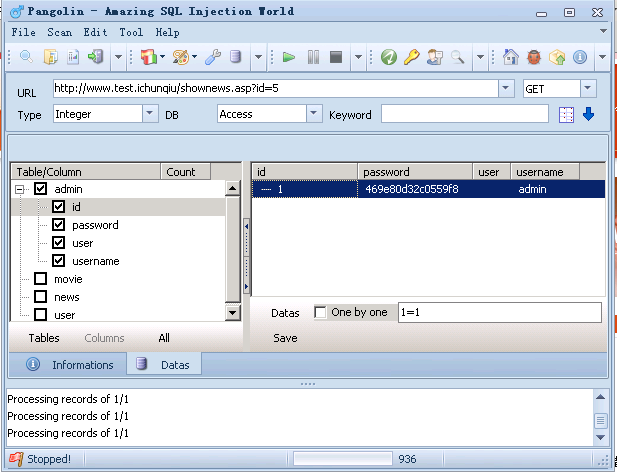
Task: Uncheck the admin table checkbox
Action: click(41, 189)
